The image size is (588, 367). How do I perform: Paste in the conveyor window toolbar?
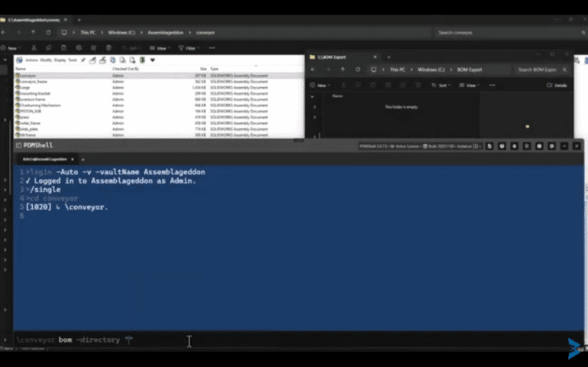(63, 48)
